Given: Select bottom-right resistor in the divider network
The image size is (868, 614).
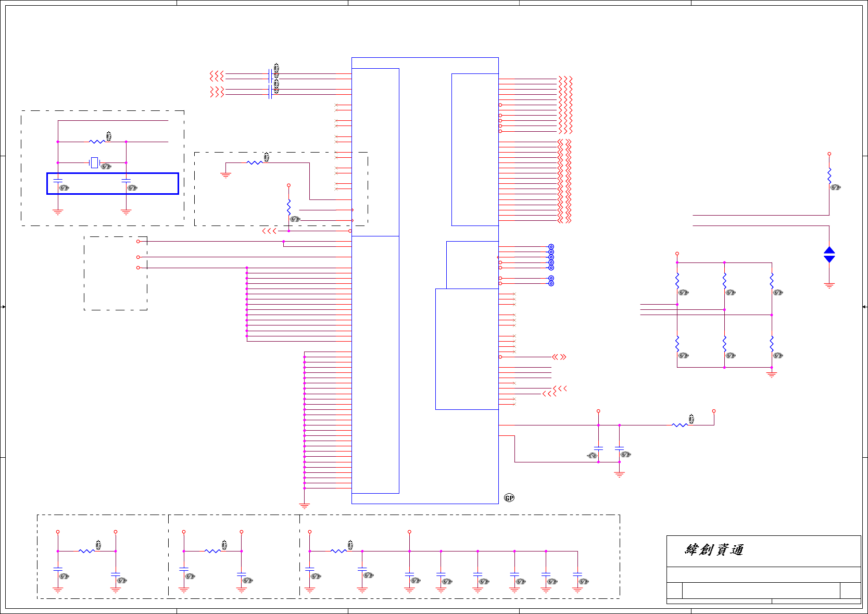Looking at the screenshot, I should coord(772,344).
